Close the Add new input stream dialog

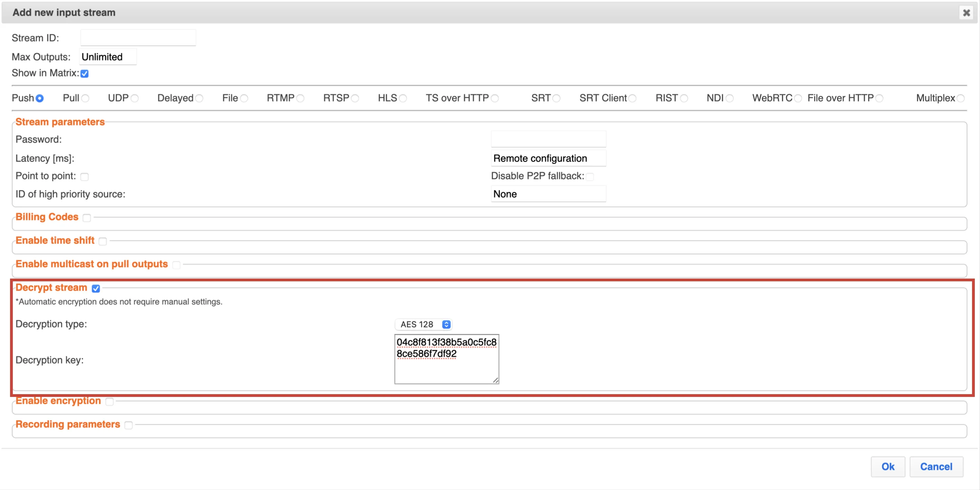[x=966, y=12]
